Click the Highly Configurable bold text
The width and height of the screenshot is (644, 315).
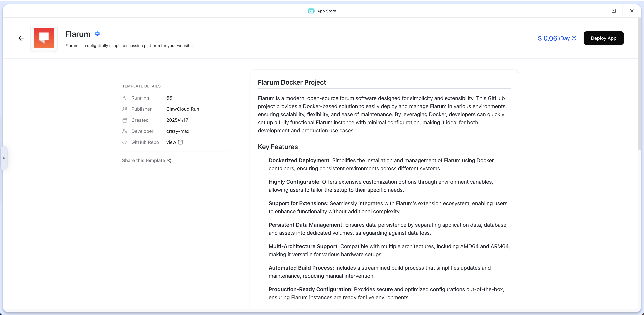pyautogui.click(x=294, y=182)
